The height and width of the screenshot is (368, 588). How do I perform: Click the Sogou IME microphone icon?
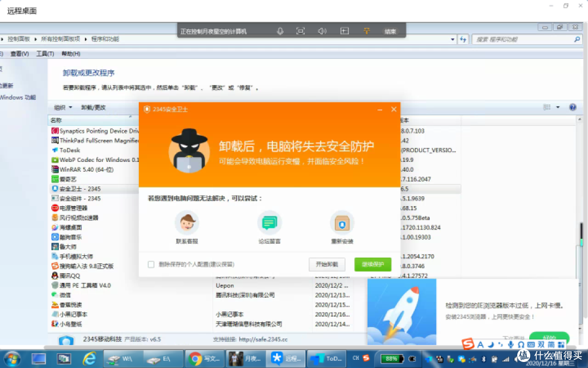[511, 345]
